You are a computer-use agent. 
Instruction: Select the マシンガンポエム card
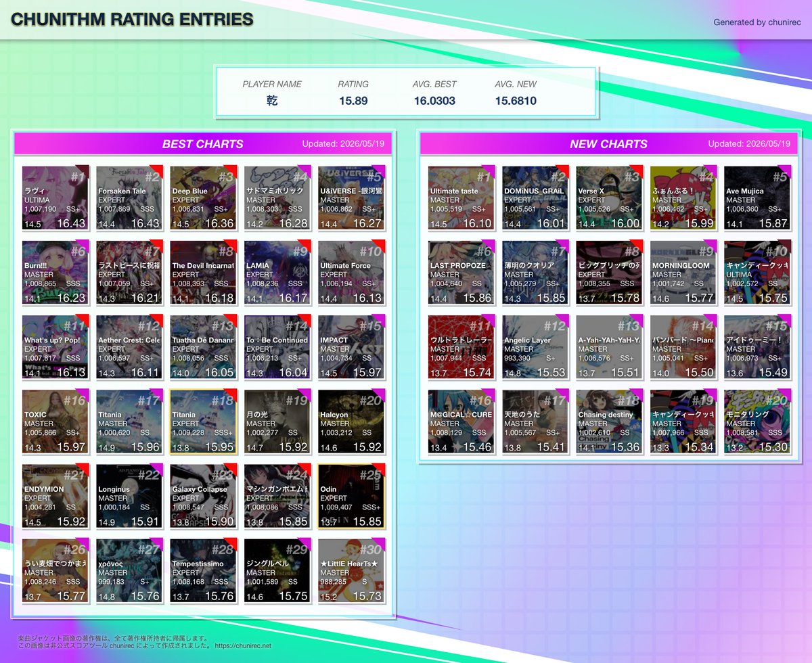tap(277, 495)
